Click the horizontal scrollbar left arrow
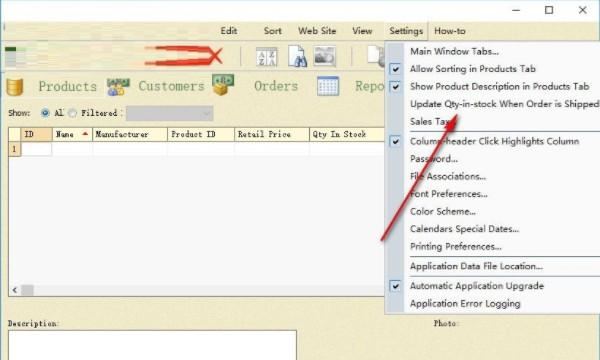600x360 pixels. [x=15, y=290]
